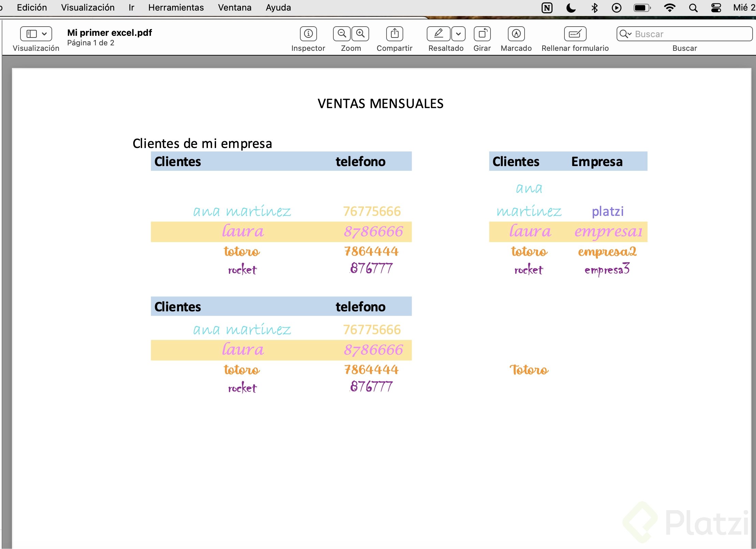This screenshot has width=756, height=549.
Task: Click 876777 in the first table
Action: (x=371, y=268)
